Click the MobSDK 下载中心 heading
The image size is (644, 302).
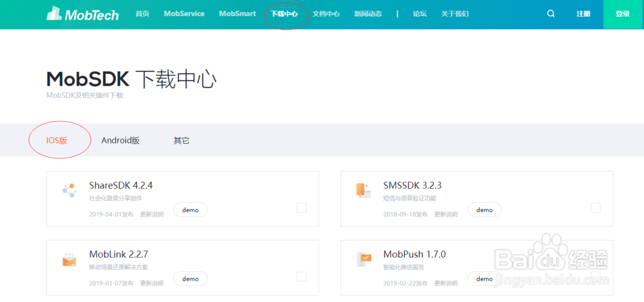131,79
